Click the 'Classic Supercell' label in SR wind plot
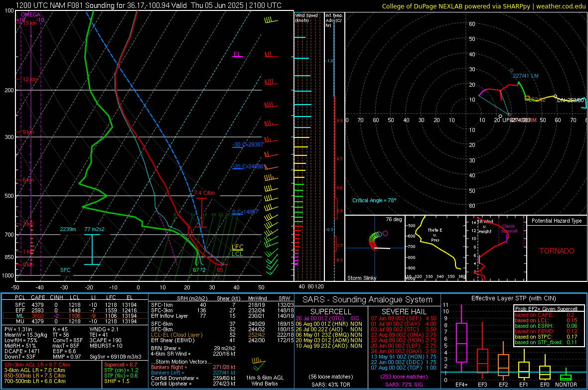Image resolution: width=588 pixels, height=390 pixels. pyautogui.click(x=509, y=229)
